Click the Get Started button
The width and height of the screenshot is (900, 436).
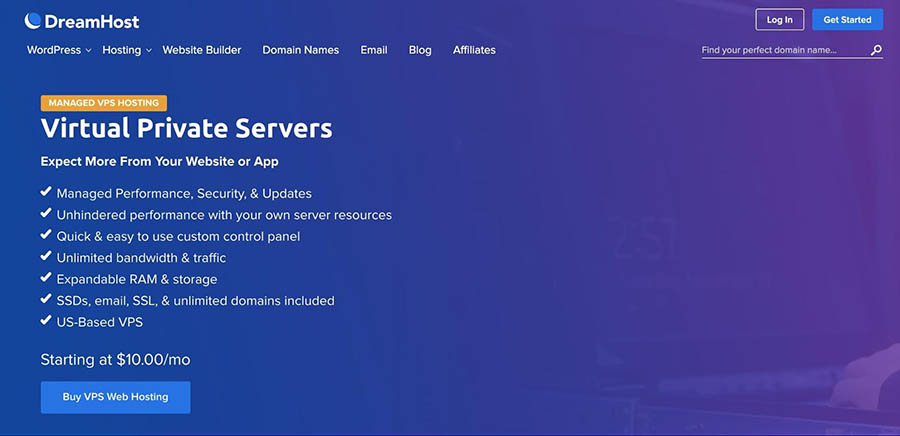pyautogui.click(x=847, y=20)
